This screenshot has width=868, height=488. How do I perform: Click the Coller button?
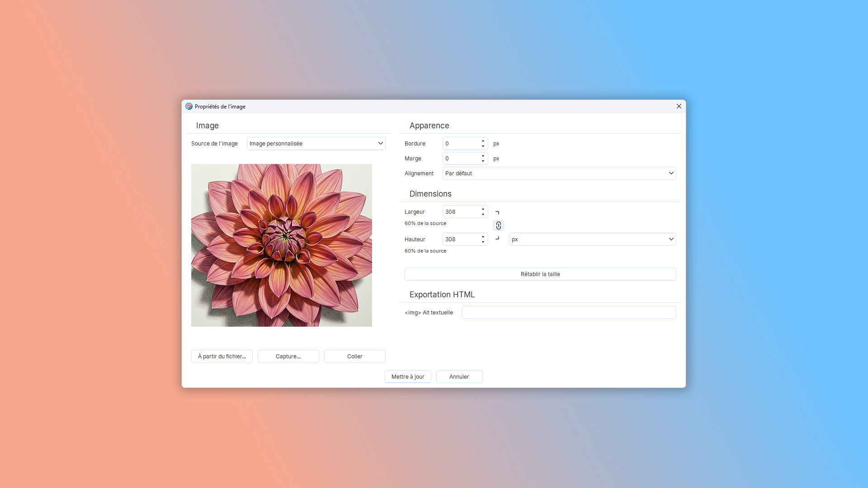[354, 357]
